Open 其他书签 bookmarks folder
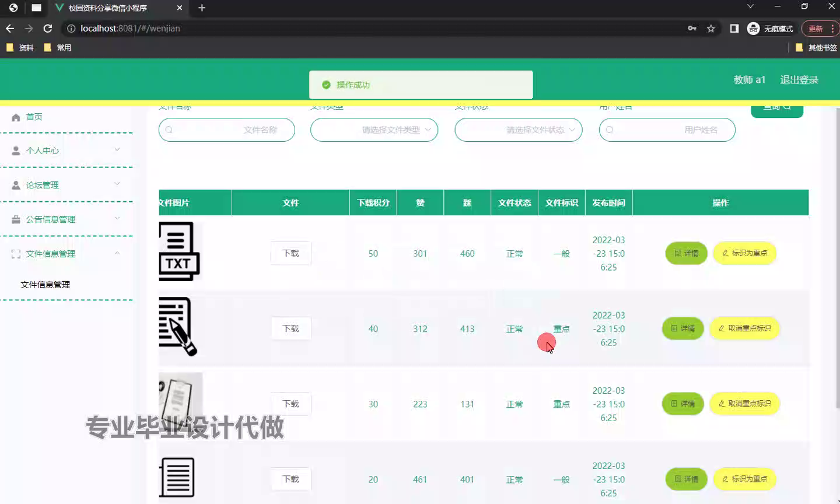Screen dimensions: 840x504 pyautogui.click(x=816, y=48)
